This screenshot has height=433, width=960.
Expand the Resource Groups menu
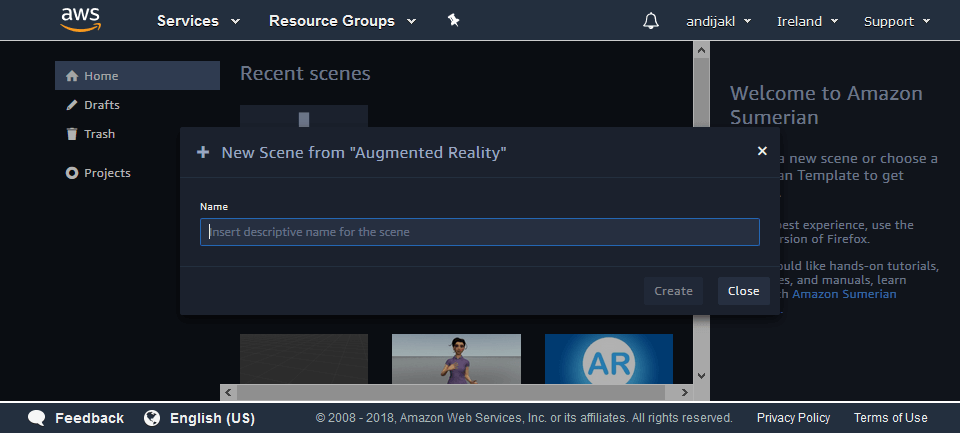click(x=342, y=21)
